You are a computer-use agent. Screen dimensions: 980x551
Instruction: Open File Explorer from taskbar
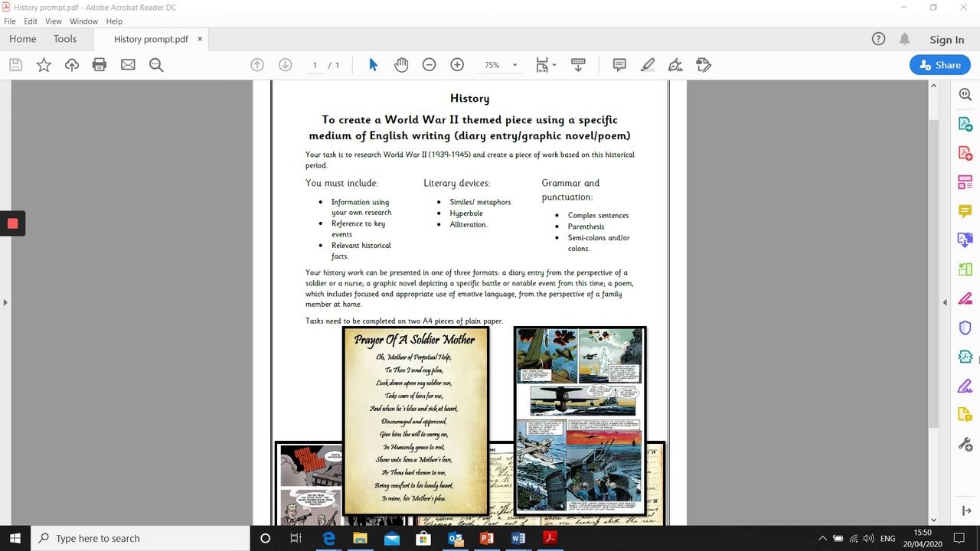tap(360, 538)
